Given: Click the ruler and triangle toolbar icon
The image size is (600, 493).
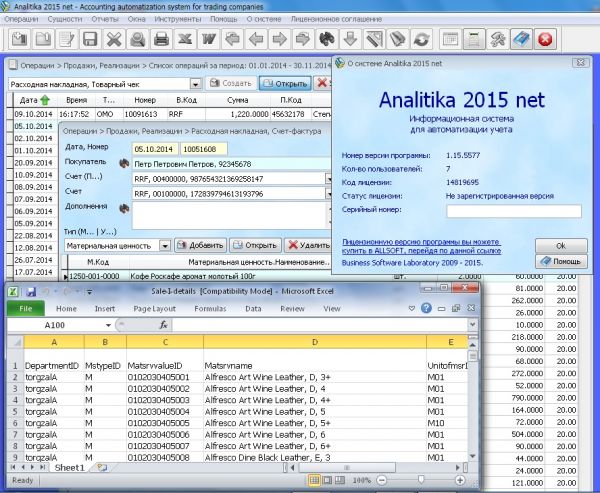Looking at the screenshot, I should coord(374,39).
